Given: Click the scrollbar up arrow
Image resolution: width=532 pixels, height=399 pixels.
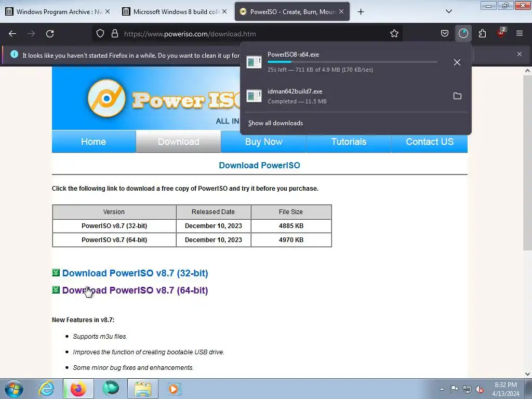Looking at the screenshot, I should 527,71.
